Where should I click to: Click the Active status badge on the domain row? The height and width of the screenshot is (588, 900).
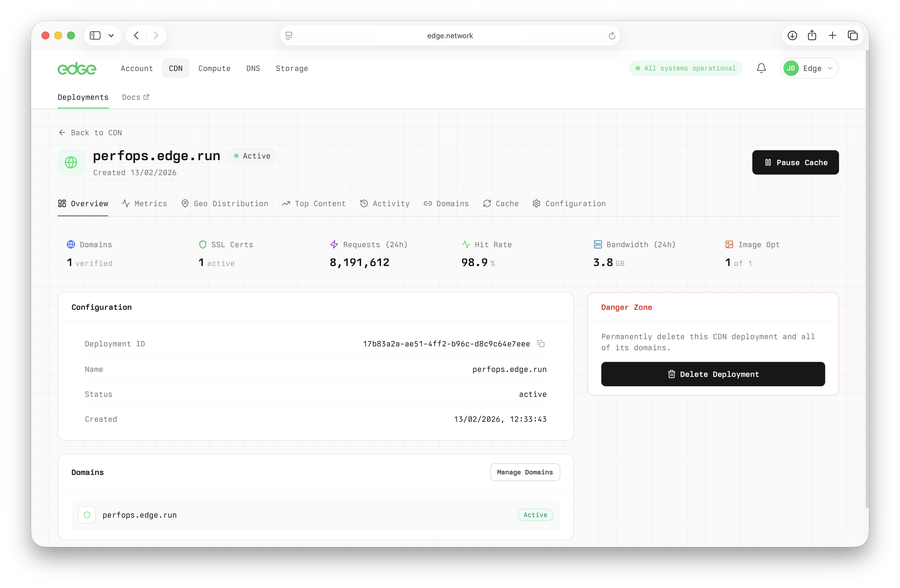point(535,515)
